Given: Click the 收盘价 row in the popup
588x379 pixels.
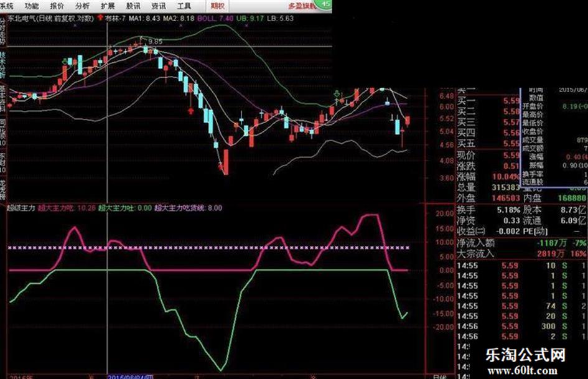Looking at the screenshot, I should 554,131.
